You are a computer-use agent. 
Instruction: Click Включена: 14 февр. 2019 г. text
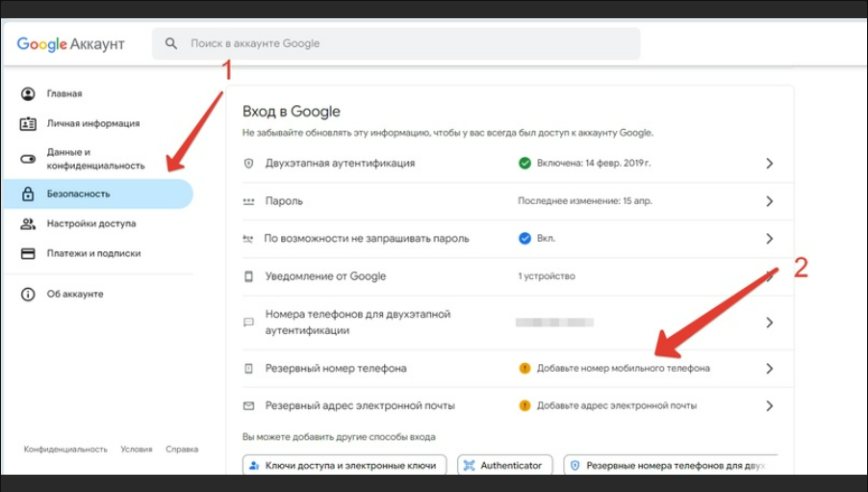coord(594,163)
